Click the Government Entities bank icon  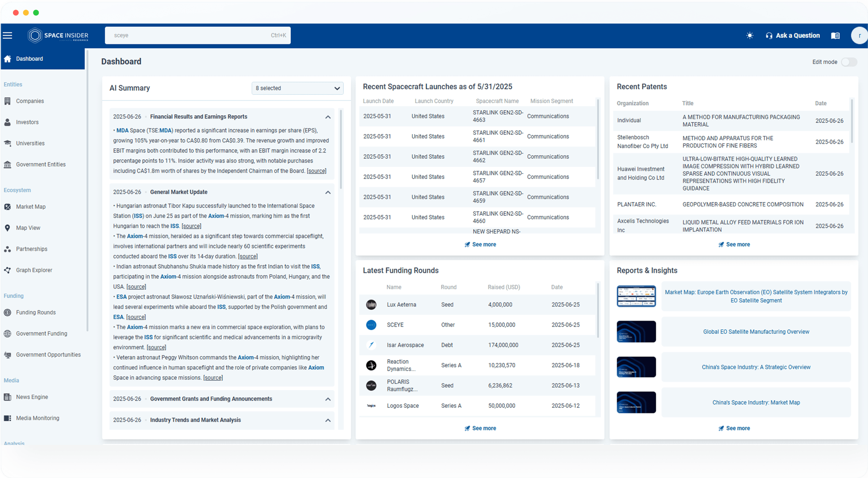click(x=8, y=164)
